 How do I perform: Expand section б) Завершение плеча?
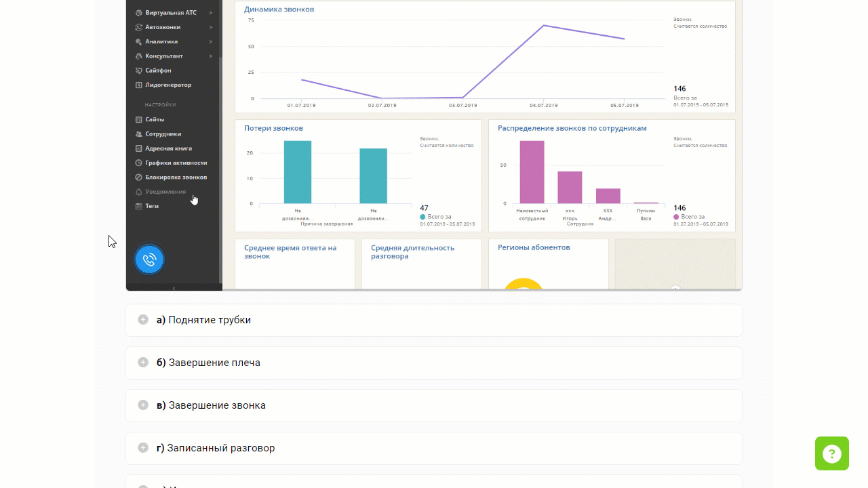click(x=434, y=363)
